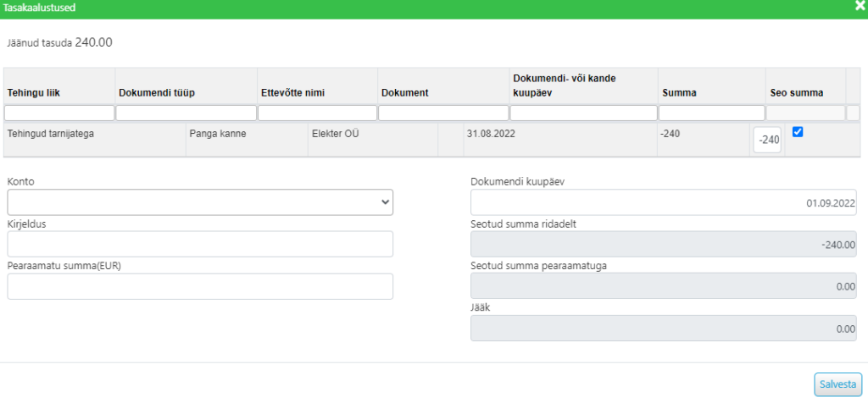This screenshot has width=868, height=403.
Task: Click the Salvesta button
Action: 838,384
